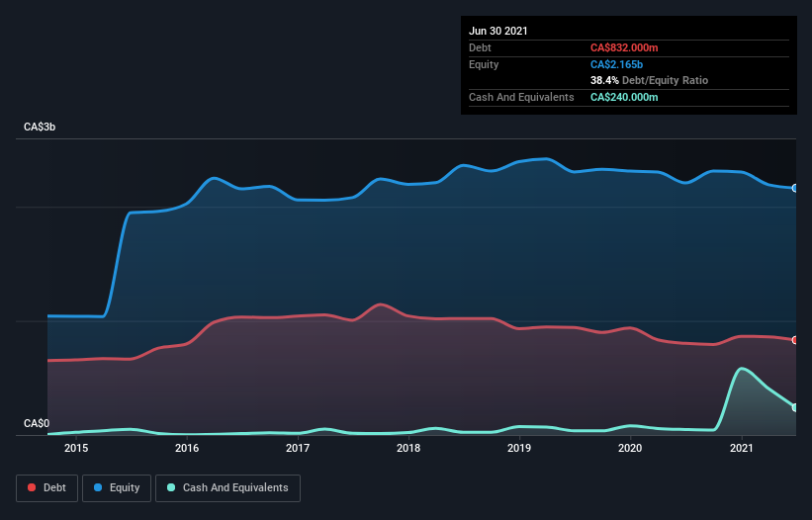Click the 2020 x-axis label

tap(630, 448)
